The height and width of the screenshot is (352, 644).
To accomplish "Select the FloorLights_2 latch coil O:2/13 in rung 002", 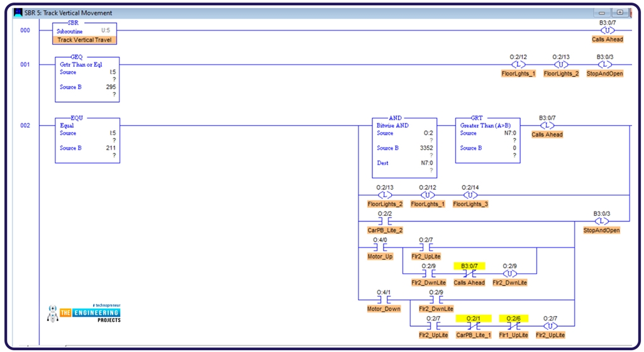I will [x=385, y=195].
